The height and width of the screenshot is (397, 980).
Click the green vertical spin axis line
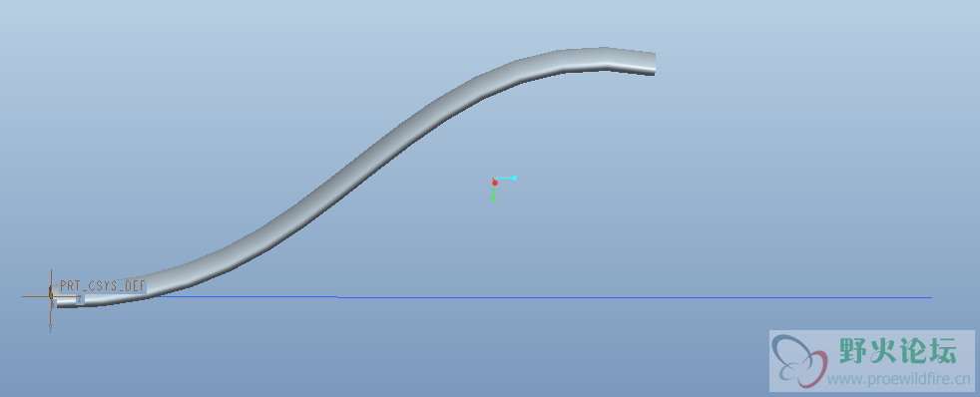pyautogui.click(x=493, y=191)
